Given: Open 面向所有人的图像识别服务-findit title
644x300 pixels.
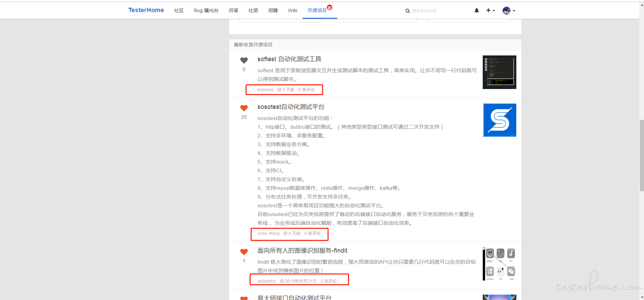Looking at the screenshot, I should (302, 251).
